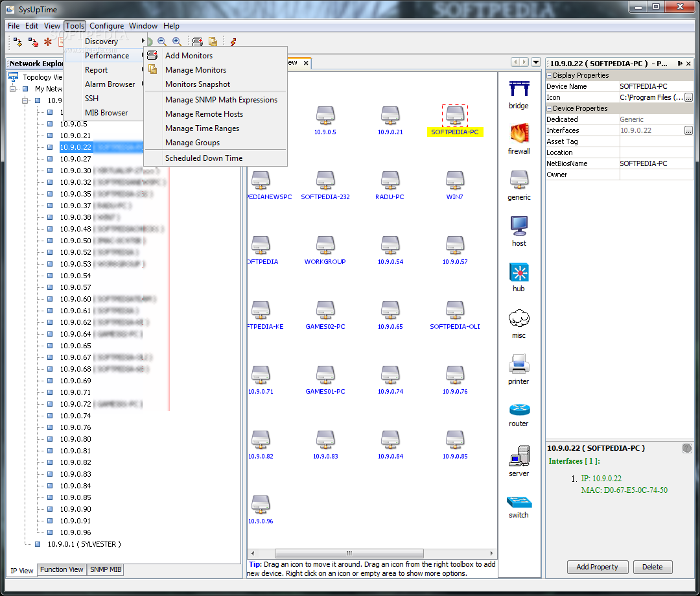700x596 pixels.
Task: Select the router device in toolbox
Action: [x=519, y=415]
